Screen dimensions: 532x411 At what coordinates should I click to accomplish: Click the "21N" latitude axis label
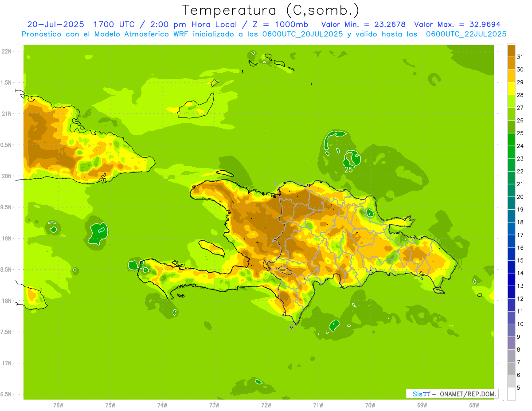pyautogui.click(x=7, y=114)
